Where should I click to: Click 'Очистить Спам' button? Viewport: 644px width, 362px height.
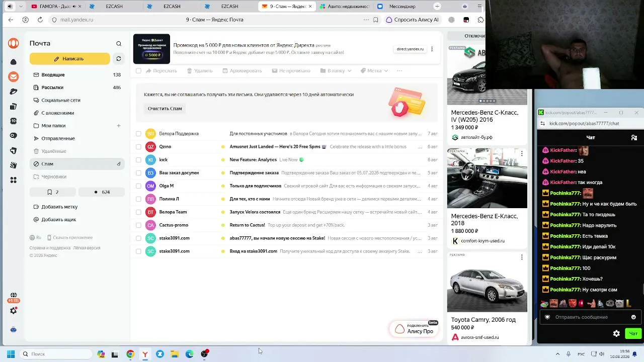[x=165, y=109]
